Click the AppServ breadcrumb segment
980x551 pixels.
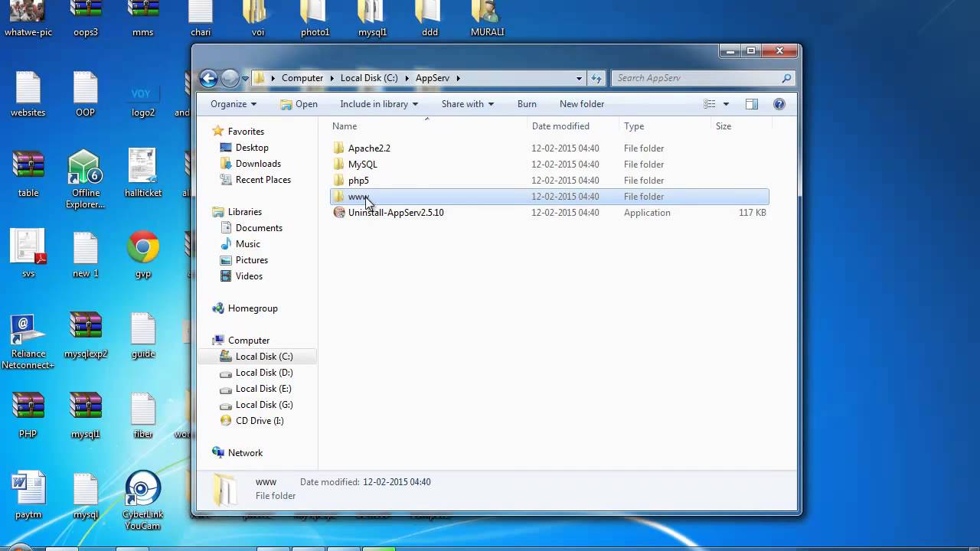[433, 78]
